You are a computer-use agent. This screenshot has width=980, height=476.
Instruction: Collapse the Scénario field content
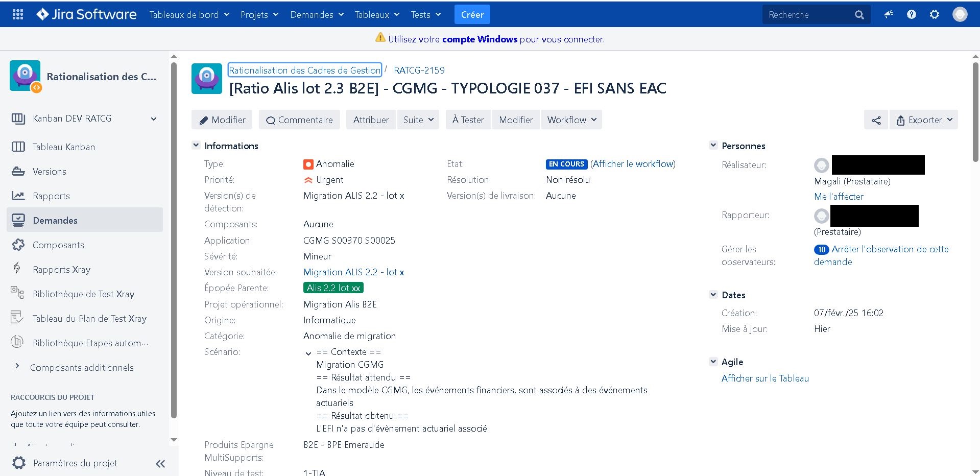tap(308, 353)
